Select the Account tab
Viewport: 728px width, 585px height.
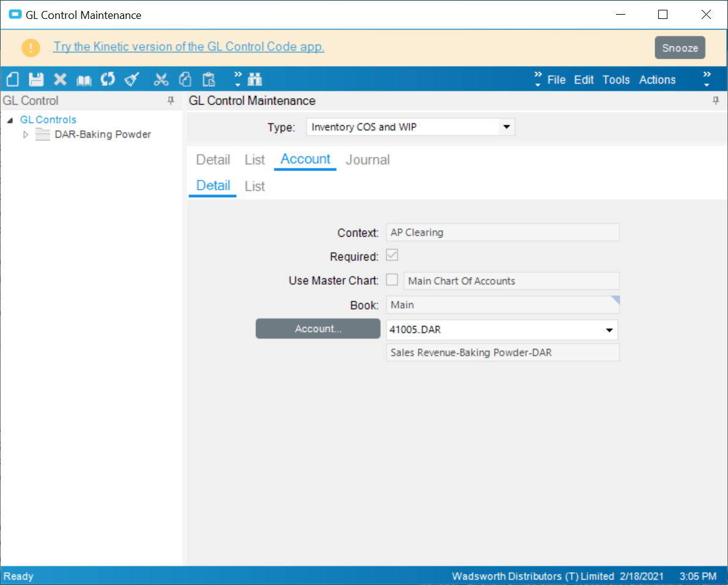click(x=305, y=159)
